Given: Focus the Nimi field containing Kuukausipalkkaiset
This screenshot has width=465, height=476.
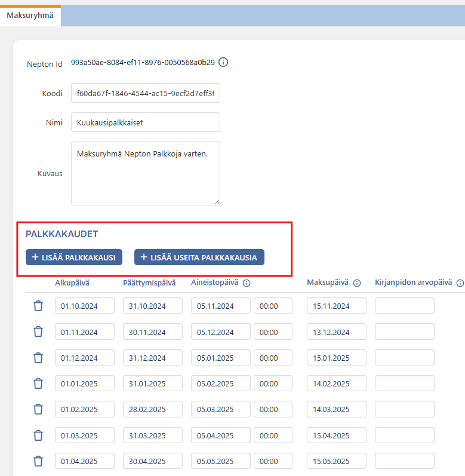Looking at the screenshot, I should click(145, 122).
